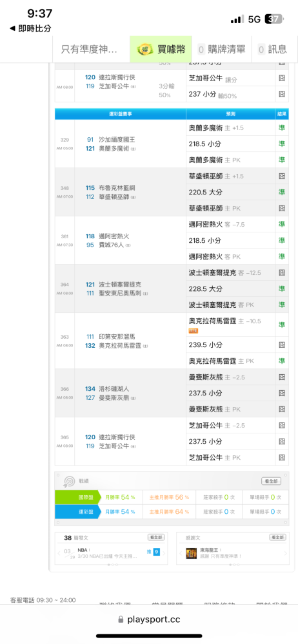
Task: Click the blue 推 9 recommend badge
Action: [153, 552]
